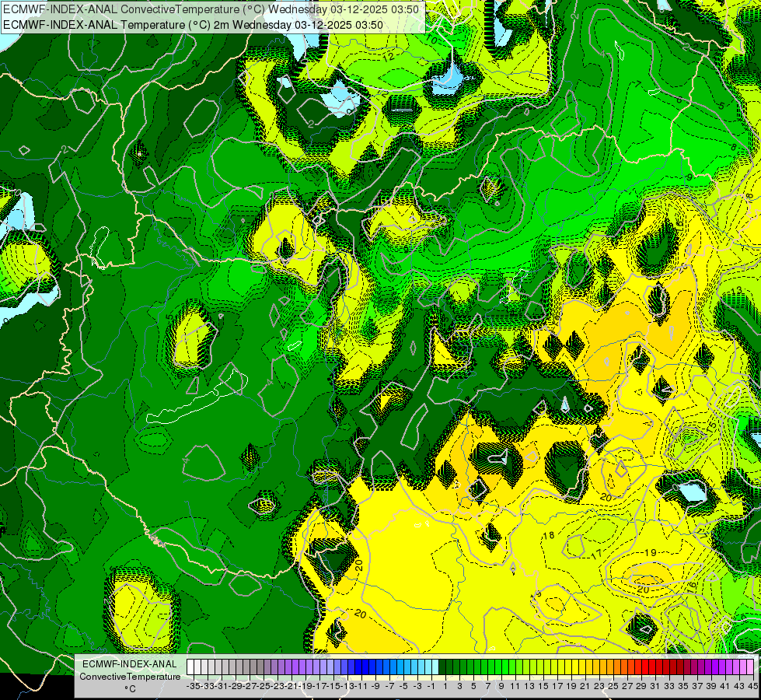This screenshot has width=761, height=700.
Task: Click the ConvectiveTemperature title line at top
Action: click(x=211, y=9)
